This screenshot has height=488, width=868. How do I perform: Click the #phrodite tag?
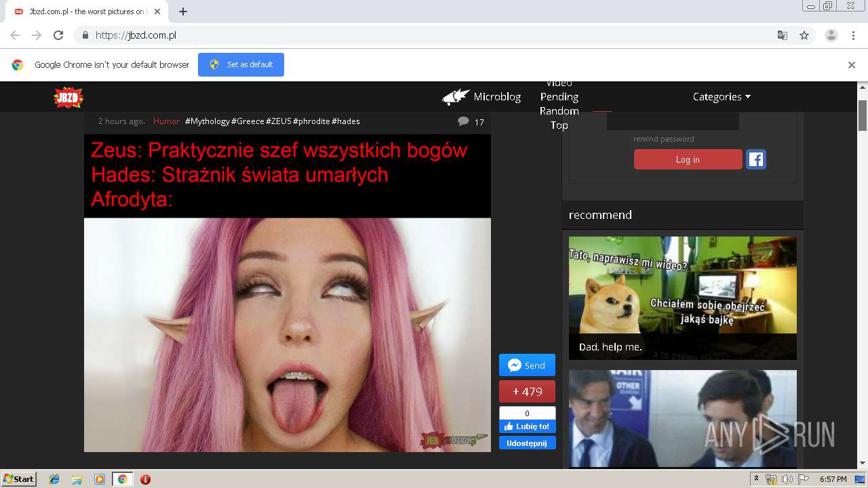click(311, 121)
